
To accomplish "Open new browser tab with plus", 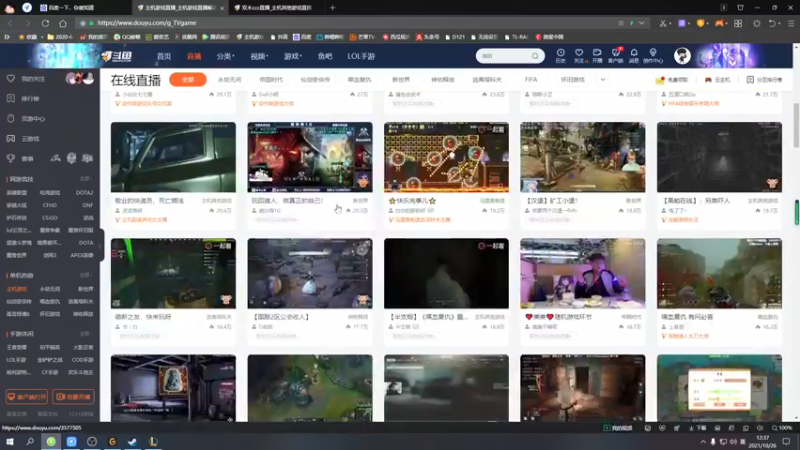I will click(x=333, y=8).
